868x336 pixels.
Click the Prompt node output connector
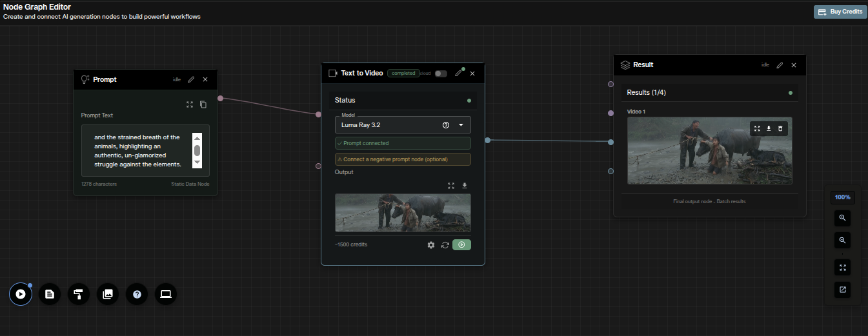220,98
